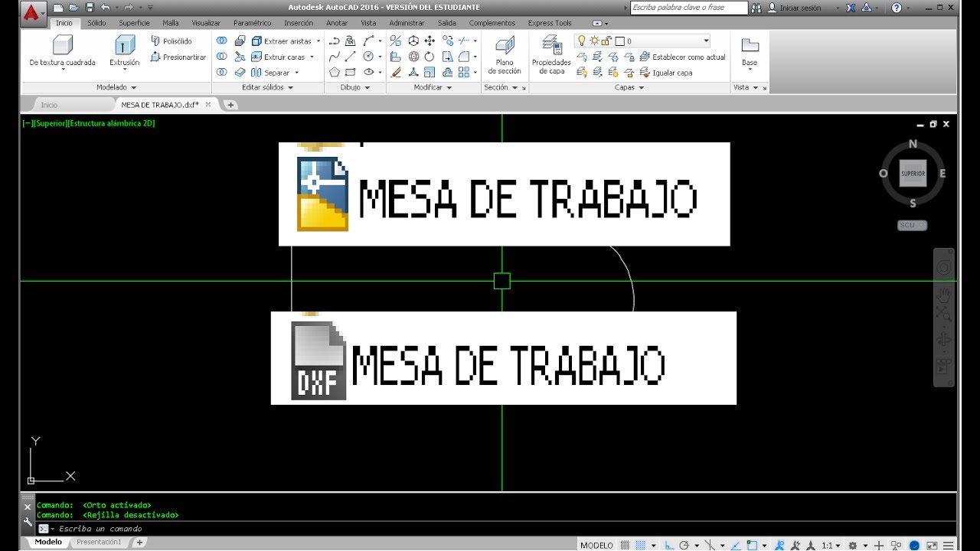Image resolution: width=980 pixels, height=551 pixels.
Task: Click the Base view tool
Action: (750, 51)
